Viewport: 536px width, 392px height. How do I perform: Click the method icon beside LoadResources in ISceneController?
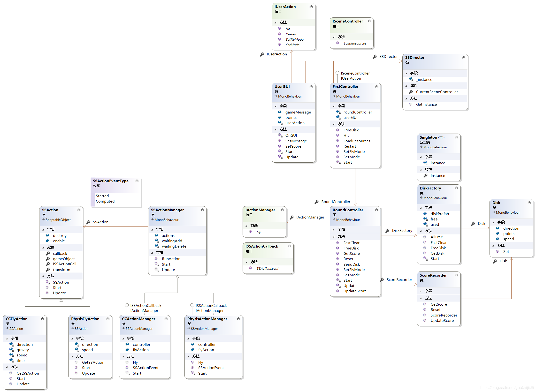337,43
